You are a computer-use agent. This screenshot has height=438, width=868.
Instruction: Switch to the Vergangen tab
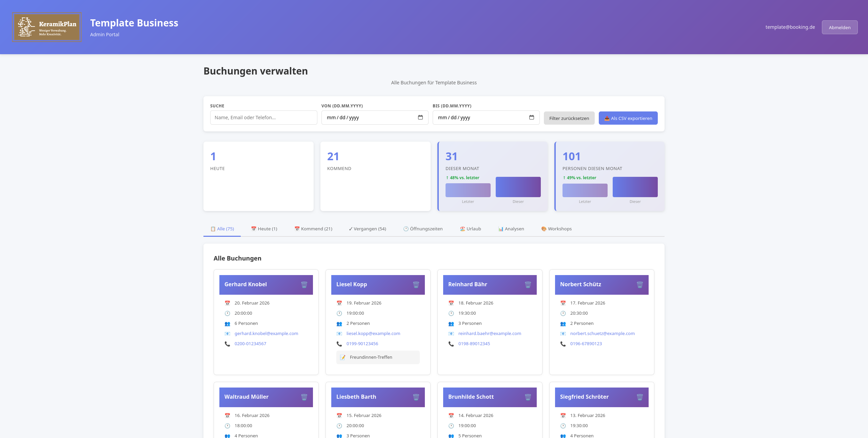pyautogui.click(x=367, y=229)
